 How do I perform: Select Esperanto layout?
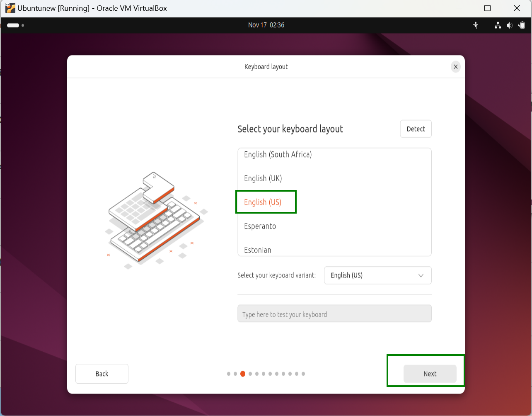click(334, 226)
